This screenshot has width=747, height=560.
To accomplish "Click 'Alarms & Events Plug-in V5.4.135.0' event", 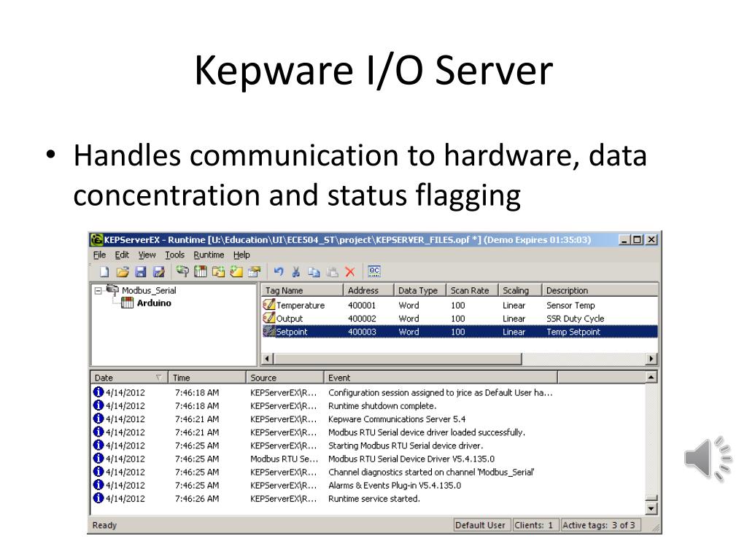I will [x=395, y=485].
